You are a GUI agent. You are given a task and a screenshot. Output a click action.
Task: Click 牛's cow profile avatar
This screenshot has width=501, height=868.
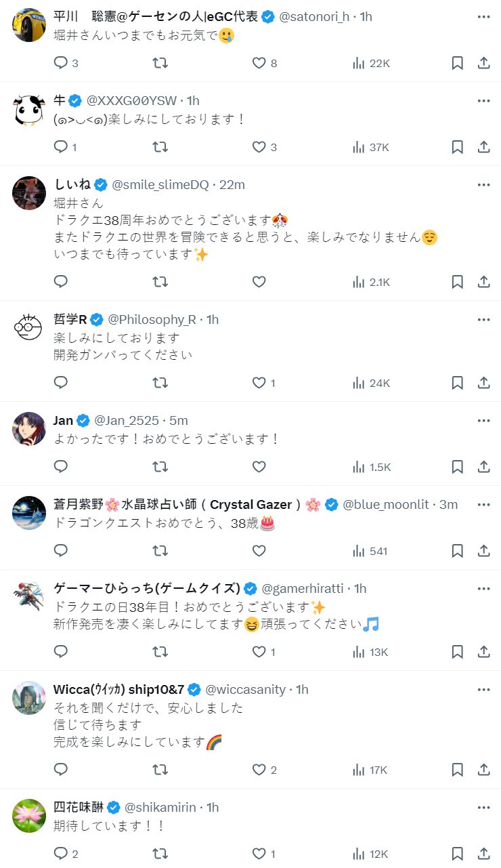29,108
